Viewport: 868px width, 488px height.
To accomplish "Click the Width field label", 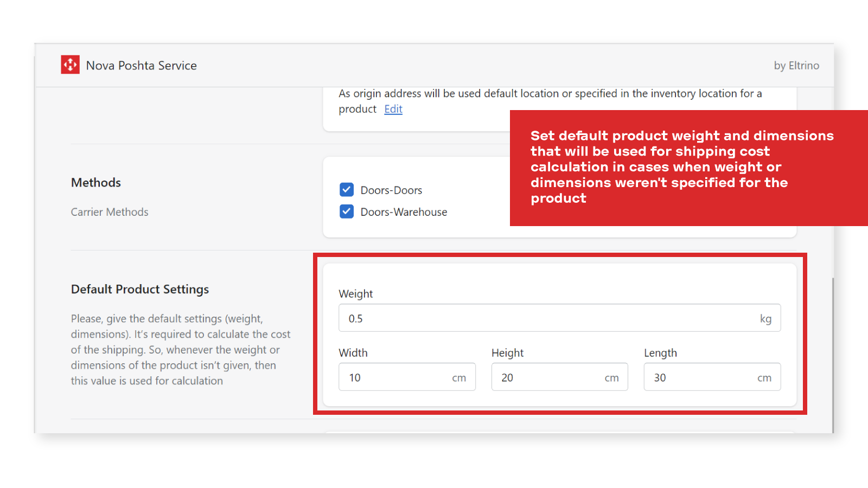I will [353, 353].
